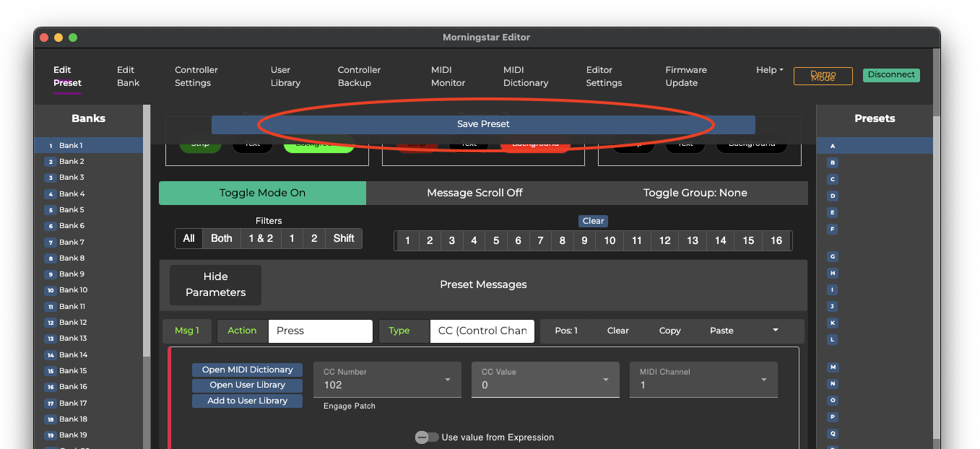Click Open MIDI Dictionary button
Image resolution: width=980 pixels, height=449 pixels.
tap(247, 370)
